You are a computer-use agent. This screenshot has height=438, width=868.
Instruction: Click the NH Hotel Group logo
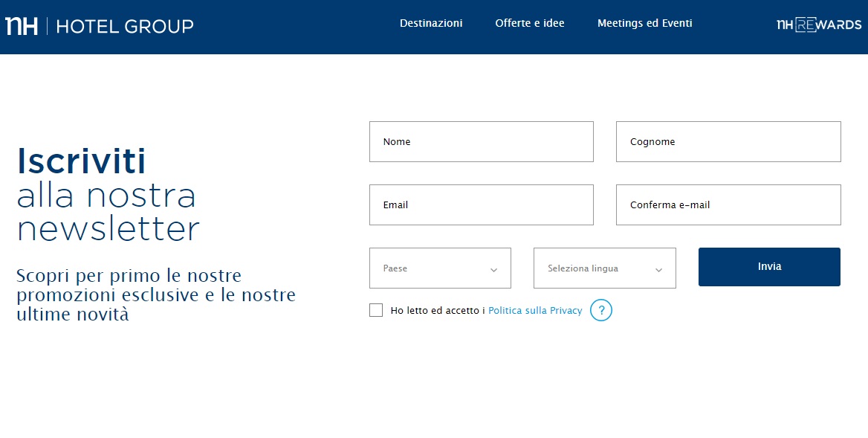100,26
